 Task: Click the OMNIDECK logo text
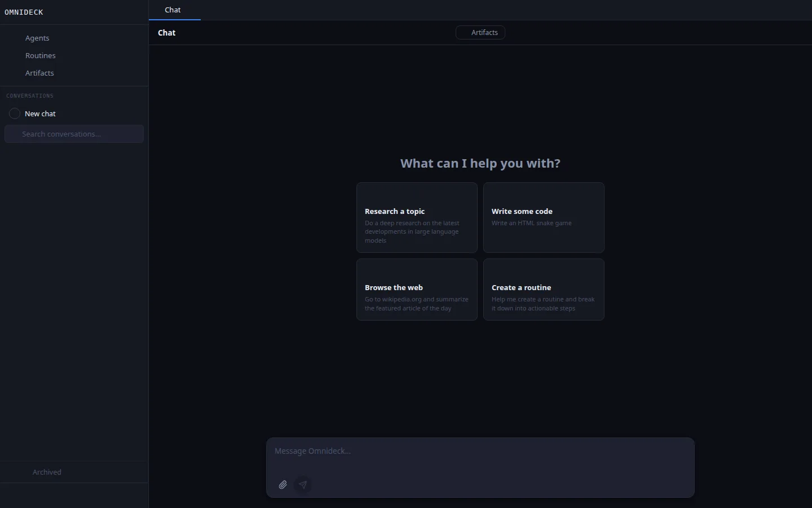tap(24, 12)
